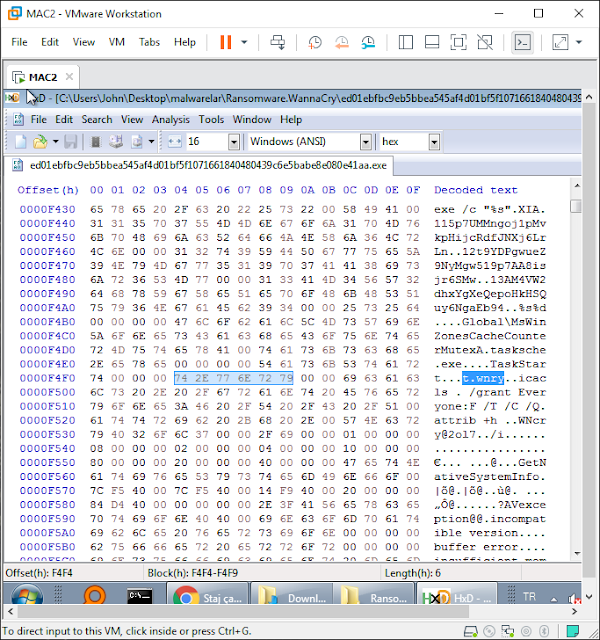Click the TR language indicator

[x=529, y=597]
